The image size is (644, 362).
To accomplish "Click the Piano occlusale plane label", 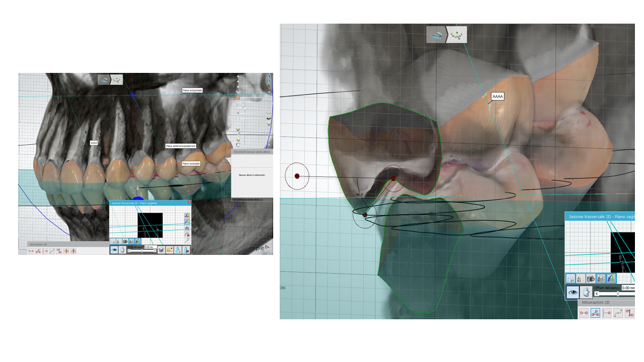I will pos(191,163).
